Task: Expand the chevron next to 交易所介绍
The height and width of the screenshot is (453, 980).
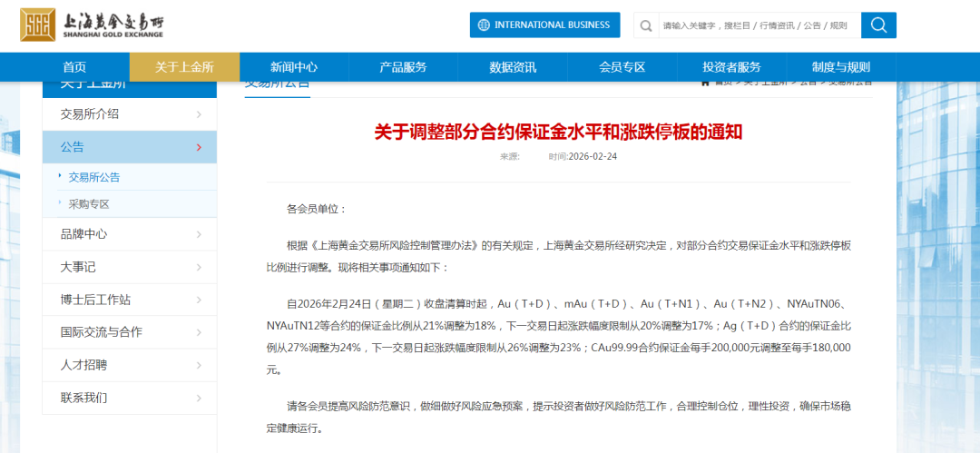Action: [x=199, y=114]
